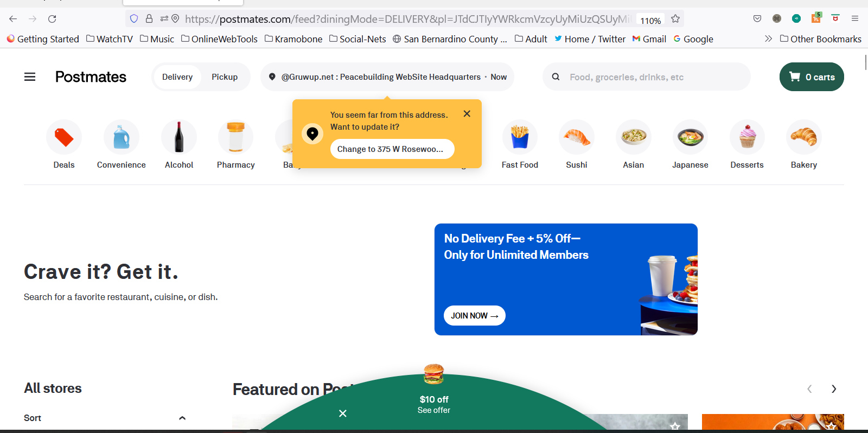
Task: Select the Desserts category icon
Action: 747,137
